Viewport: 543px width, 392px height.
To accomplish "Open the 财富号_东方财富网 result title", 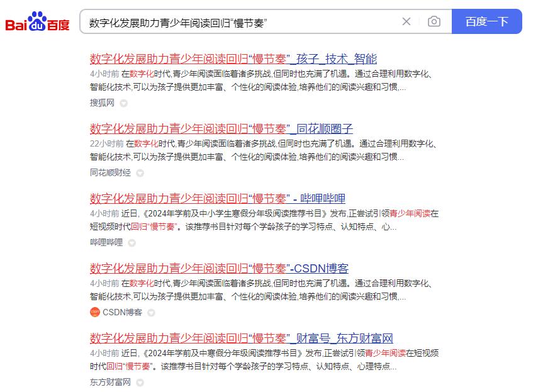I will [242, 339].
